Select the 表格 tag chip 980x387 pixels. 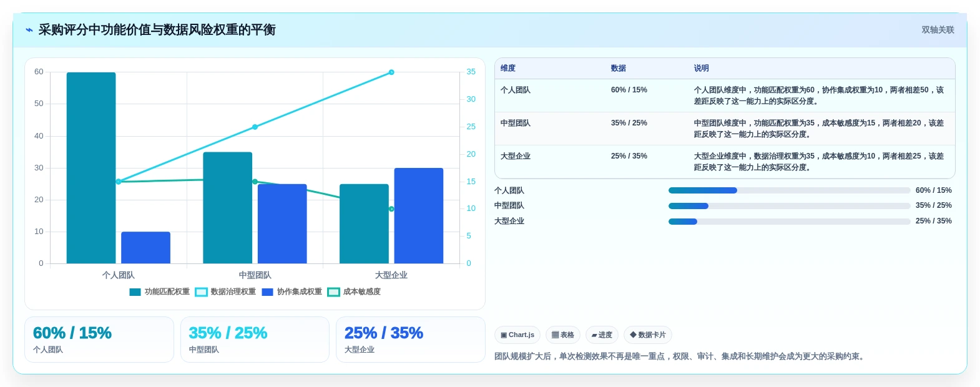pos(563,335)
